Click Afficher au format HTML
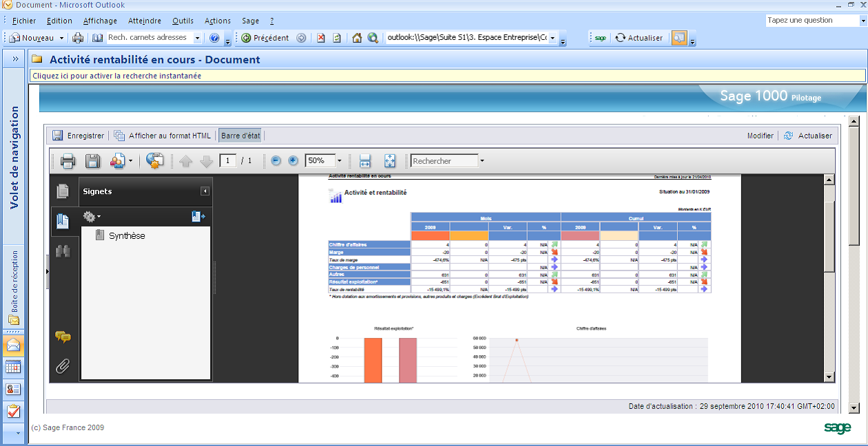The image size is (868, 446). (x=163, y=136)
